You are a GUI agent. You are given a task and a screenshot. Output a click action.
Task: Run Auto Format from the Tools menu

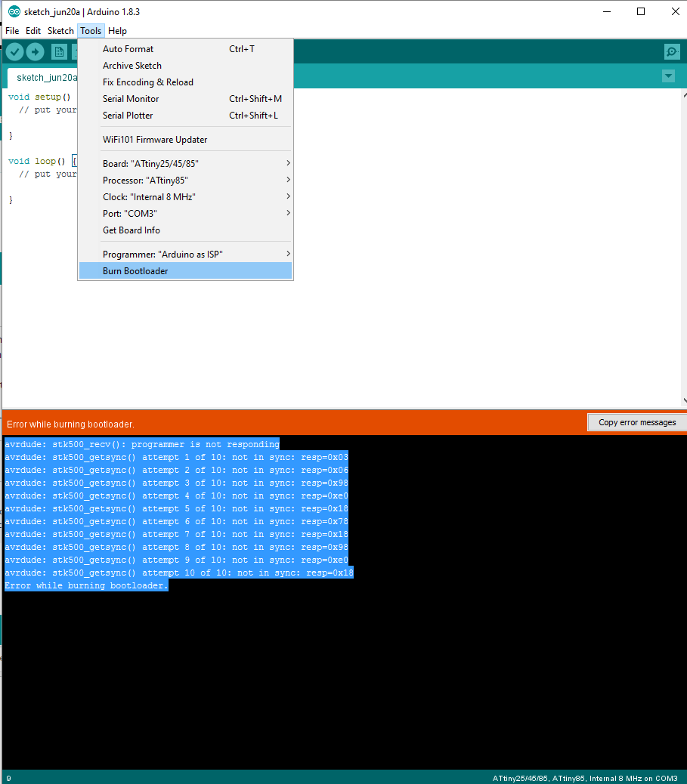(128, 48)
